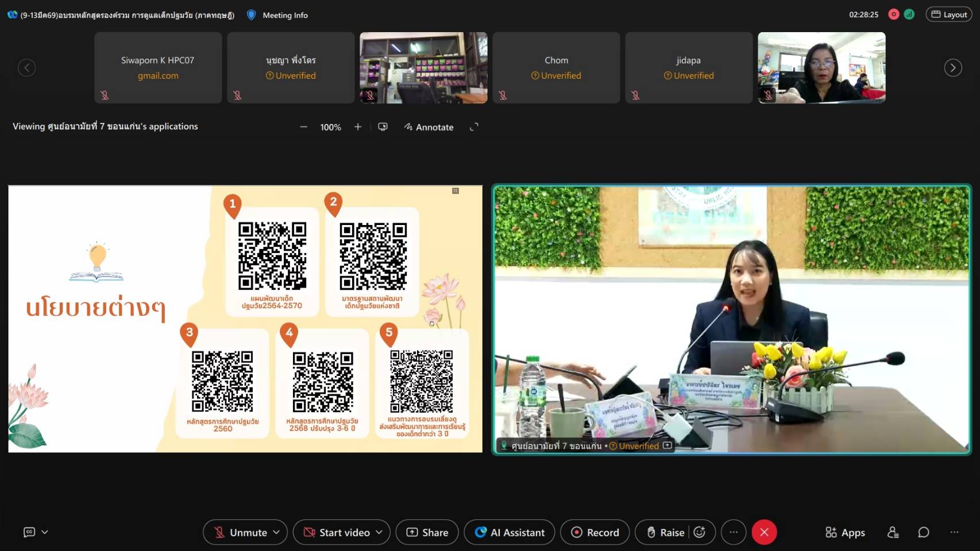The height and width of the screenshot is (551, 980).
Task: Open the participants panel icon
Action: pos(893,533)
